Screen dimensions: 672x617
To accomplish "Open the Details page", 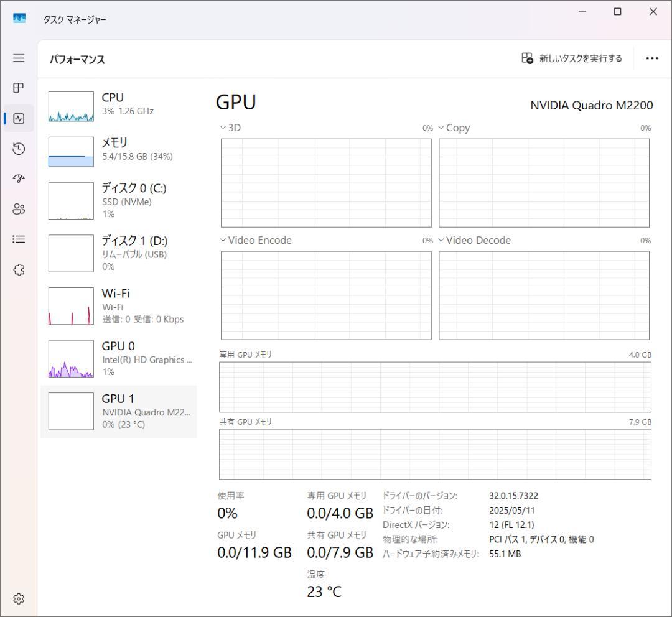I will tap(19, 239).
